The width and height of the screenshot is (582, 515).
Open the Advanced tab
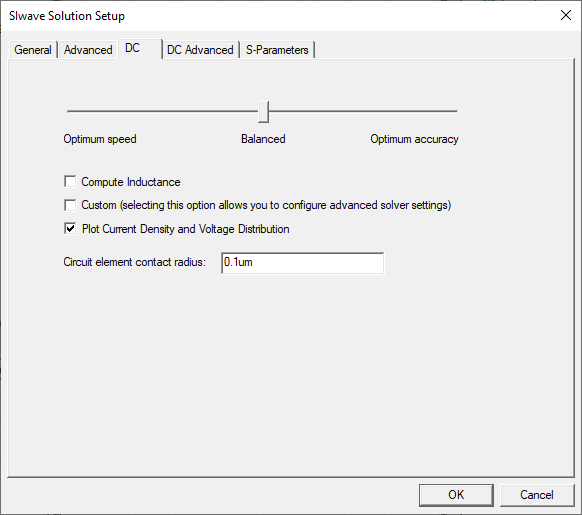(88, 50)
